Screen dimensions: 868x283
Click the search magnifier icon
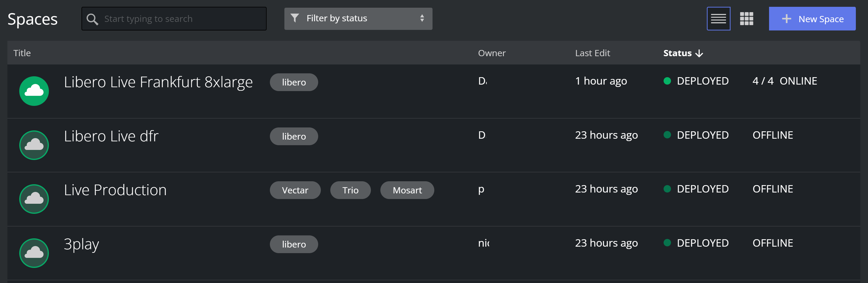pyautogui.click(x=92, y=19)
